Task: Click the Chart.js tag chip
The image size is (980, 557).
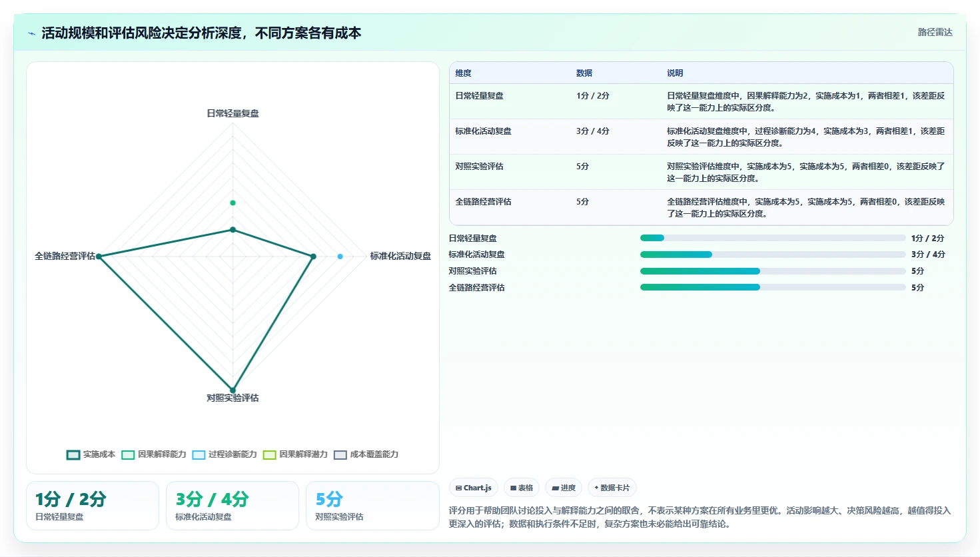Action: (x=474, y=488)
